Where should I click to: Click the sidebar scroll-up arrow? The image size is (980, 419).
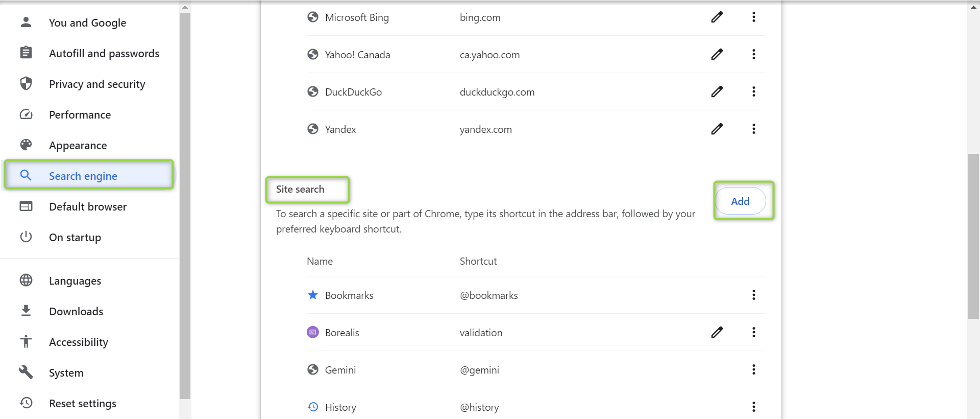coord(185,7)
